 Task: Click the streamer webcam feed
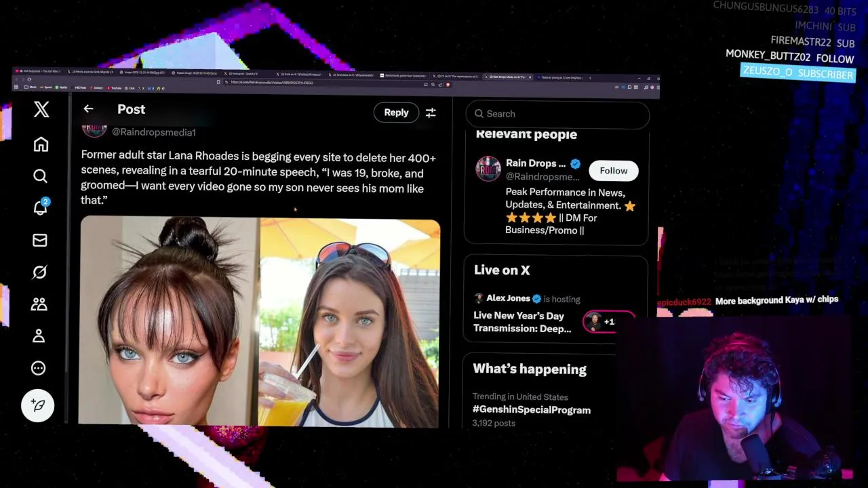pyautogui.click(x=735, y=400)
